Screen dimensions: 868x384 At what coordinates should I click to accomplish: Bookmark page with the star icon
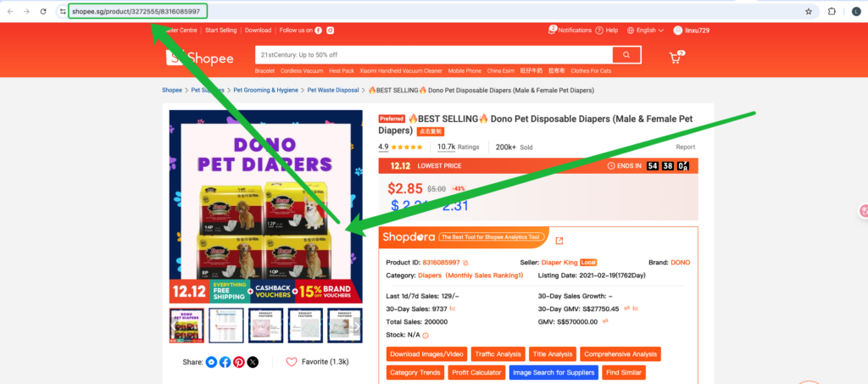point(808,11)
